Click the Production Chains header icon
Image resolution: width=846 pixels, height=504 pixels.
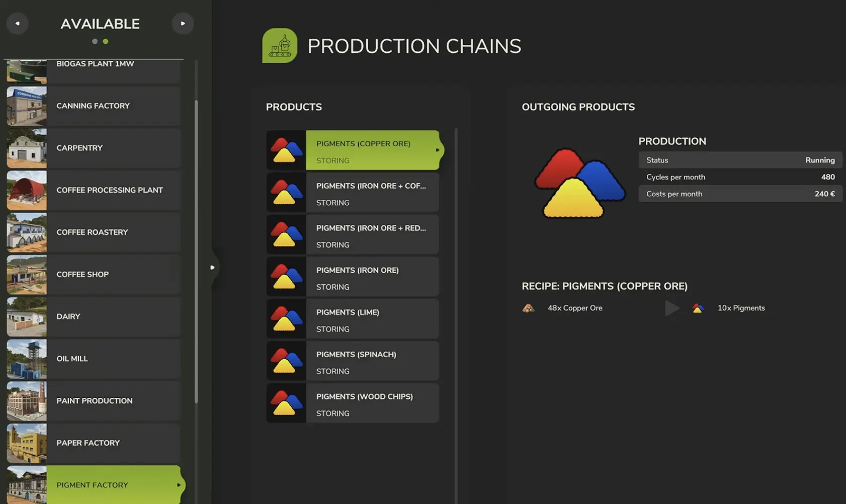click(x=280, y=46)
